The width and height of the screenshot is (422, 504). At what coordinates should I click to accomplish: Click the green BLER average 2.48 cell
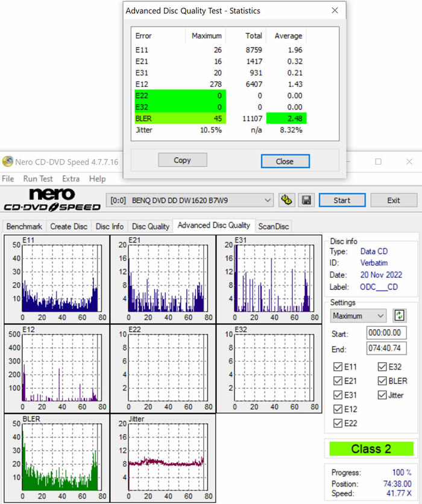tap(286, 118)
